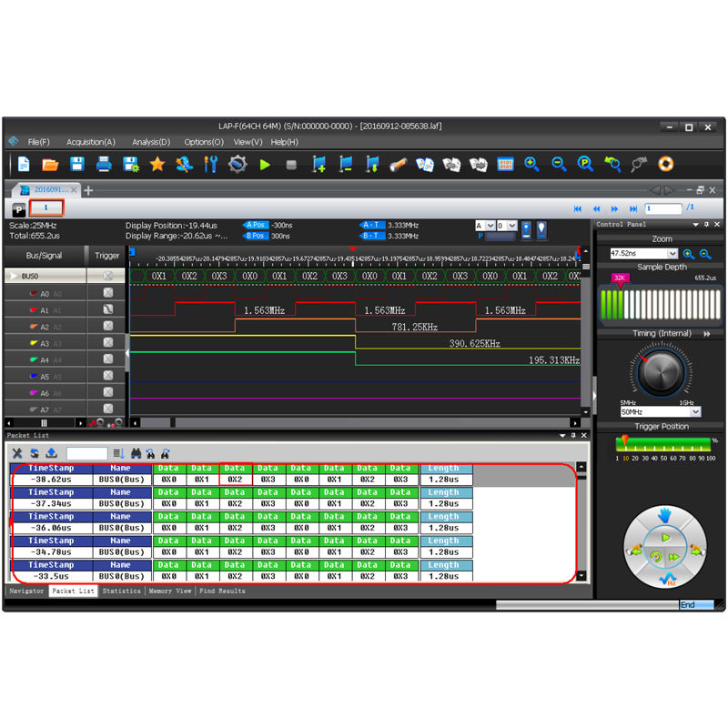Toggle trigger condition for channel A4

[x=107, y=359]
